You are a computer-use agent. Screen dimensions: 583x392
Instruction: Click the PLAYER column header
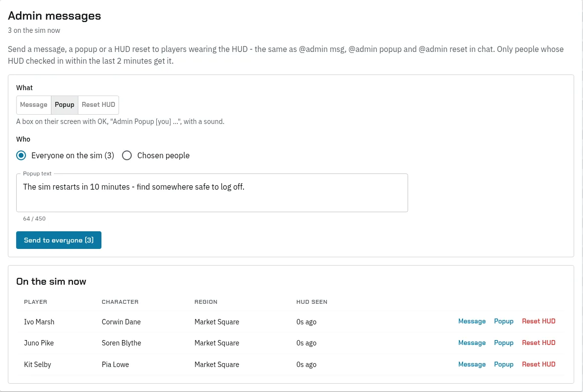(x=36, y=302)
